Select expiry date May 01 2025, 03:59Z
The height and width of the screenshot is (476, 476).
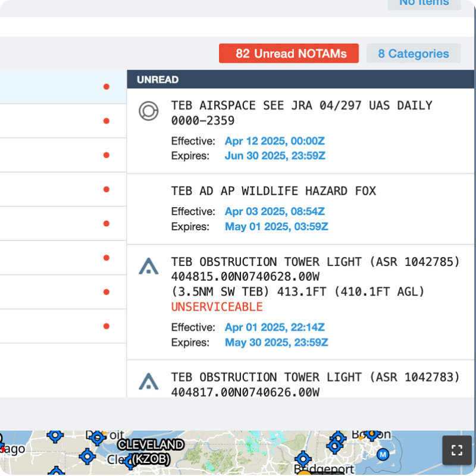point(277,227)
